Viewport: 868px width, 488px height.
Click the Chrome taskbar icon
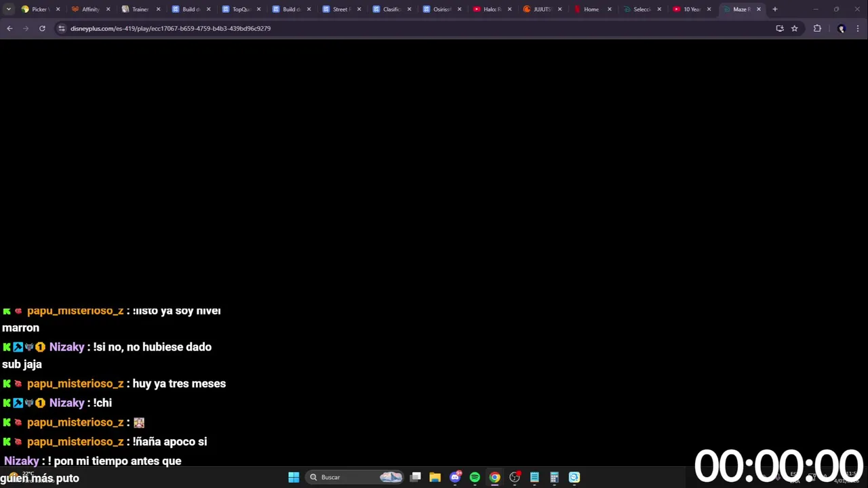[494, 477]
